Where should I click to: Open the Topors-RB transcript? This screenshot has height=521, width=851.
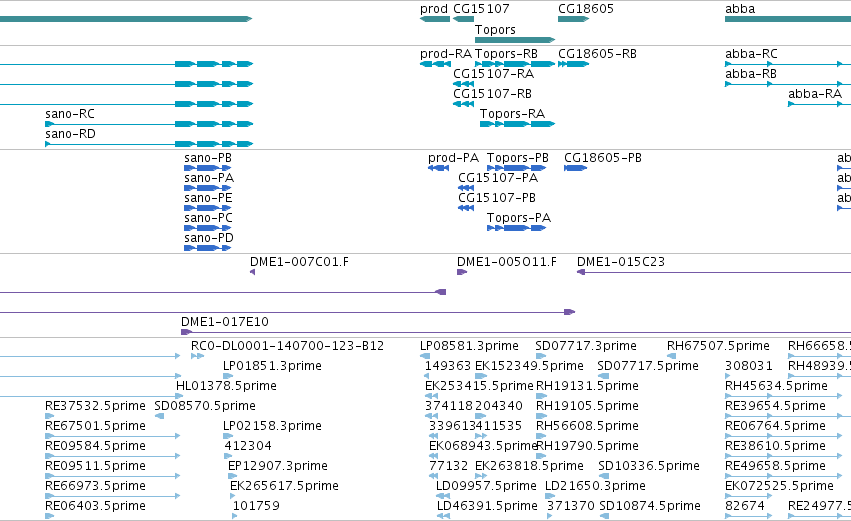click(x=506, y=54)
